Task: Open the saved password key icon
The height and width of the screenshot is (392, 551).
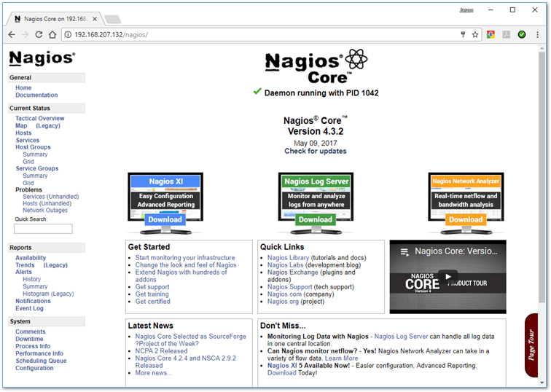Action: click(463, 34)
